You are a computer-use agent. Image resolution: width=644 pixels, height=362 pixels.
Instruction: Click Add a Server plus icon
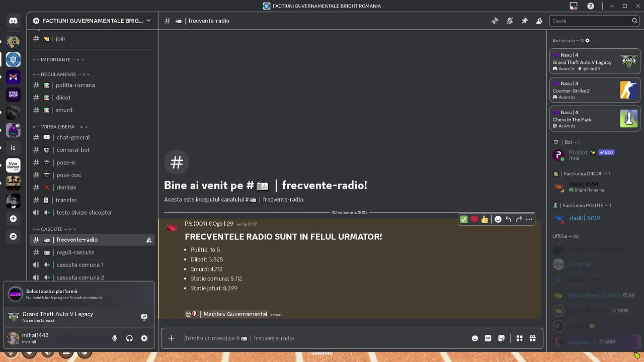click(13, 219)
